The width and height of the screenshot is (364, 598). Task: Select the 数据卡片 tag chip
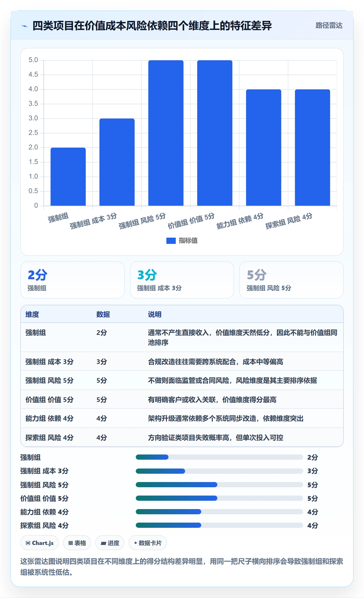[x=148, y=543]
